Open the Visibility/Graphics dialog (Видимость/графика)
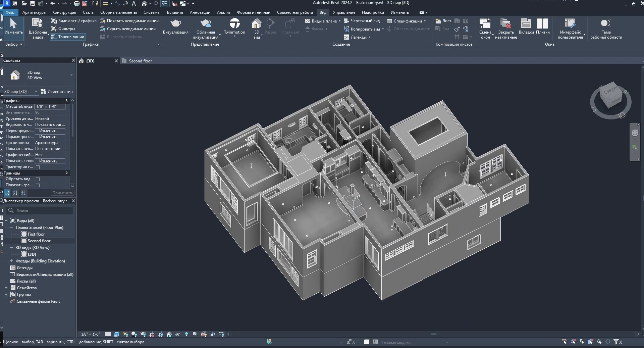Screen dimensions: 644x348 point(74,21)
